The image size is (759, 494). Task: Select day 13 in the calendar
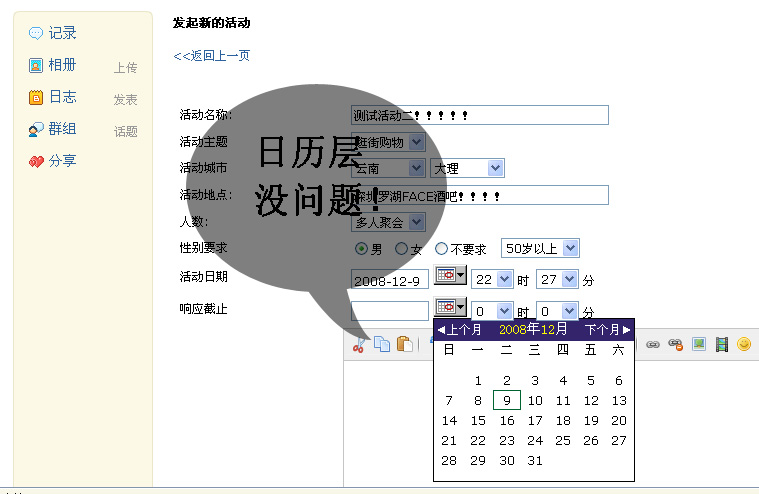[619, 401]
